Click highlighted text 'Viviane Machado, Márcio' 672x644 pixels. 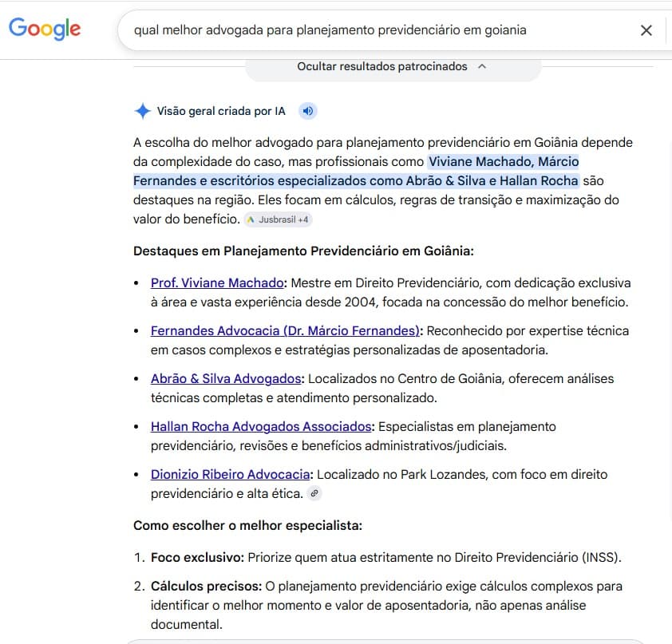(504, 161)
